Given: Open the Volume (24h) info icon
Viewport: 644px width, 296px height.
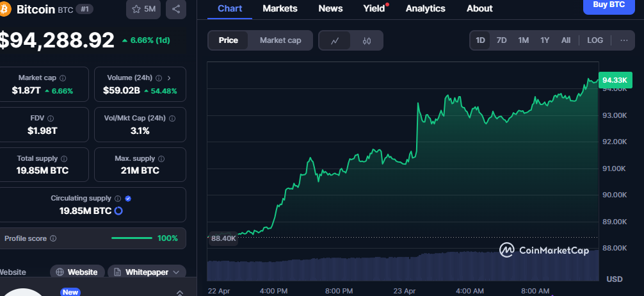Looking at the screenshot, I should pyautogui.click(x=159, y=78).
